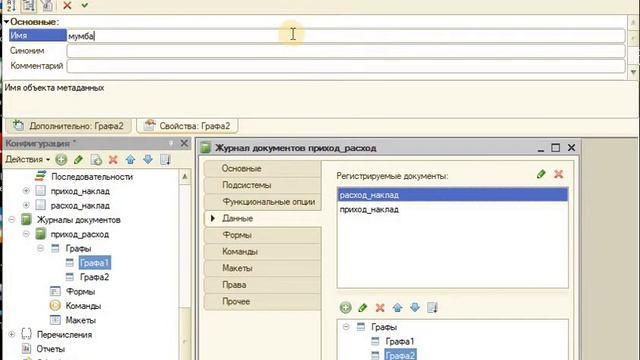The image size is (640, 360).
Task: Open the Данные section tab
Action: pyautogui.click(x=262, y=218)
